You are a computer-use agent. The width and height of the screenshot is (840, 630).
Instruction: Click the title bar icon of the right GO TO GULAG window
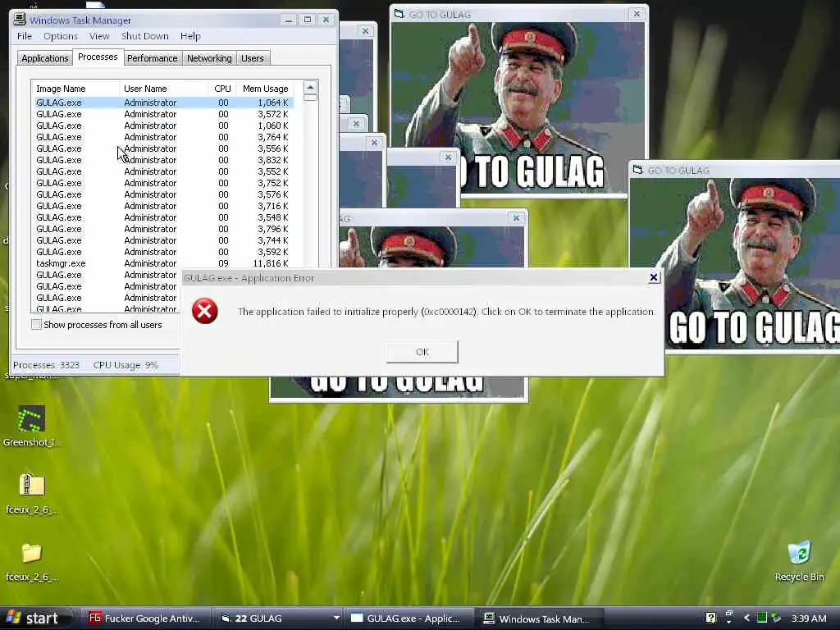637,170
